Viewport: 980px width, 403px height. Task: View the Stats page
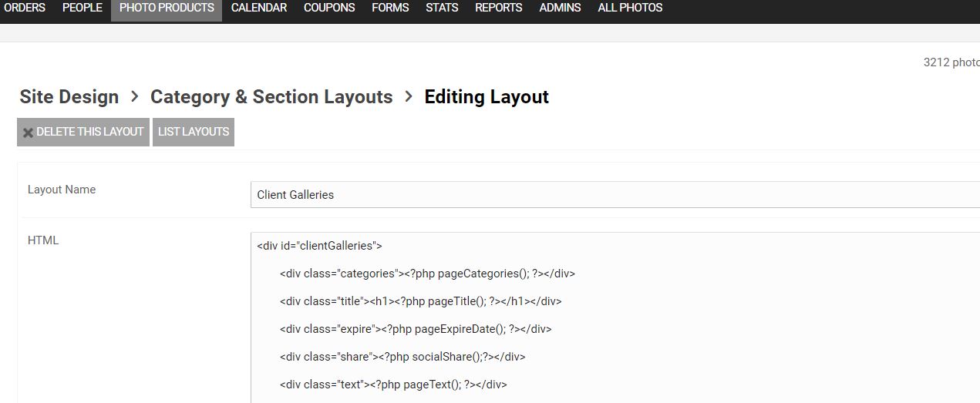point(442,8)
